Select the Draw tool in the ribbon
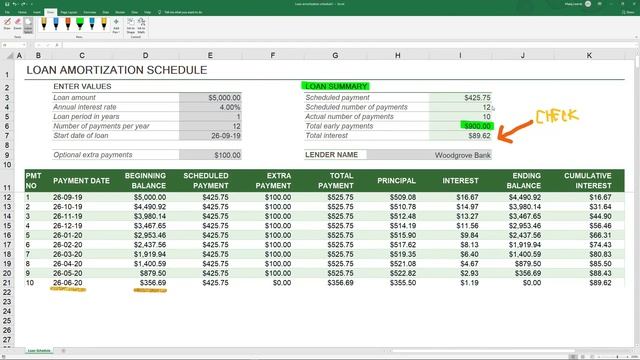Viewport: 640px width, 360px height. [x=7, y=24]
